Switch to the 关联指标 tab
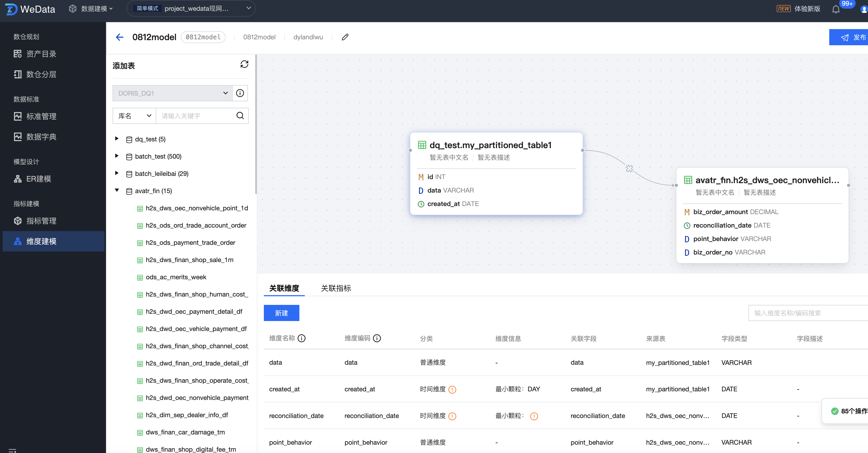The image size is (868, 453). 336,288
